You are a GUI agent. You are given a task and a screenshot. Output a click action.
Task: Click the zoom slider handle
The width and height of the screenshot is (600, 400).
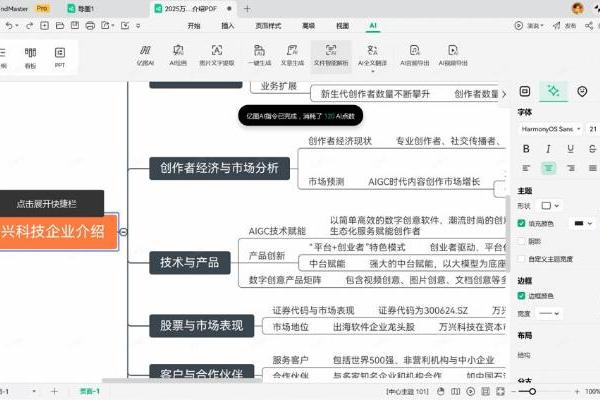coord(532,391)
